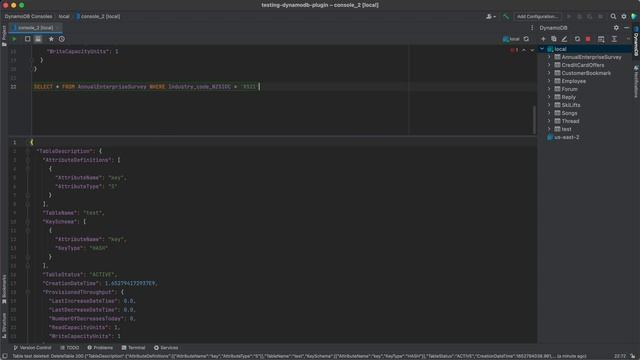This screenshot has height=360, width=640.
Task: Click the Table test deleted status bar message
Action: pos(299,356)
